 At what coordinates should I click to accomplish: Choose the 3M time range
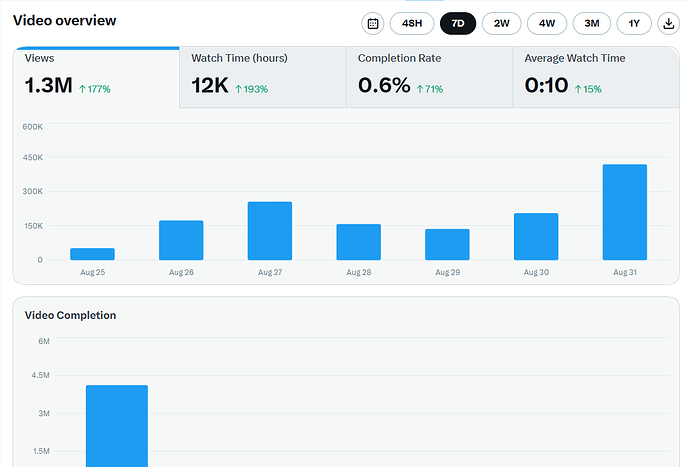[x=592, y=23]
